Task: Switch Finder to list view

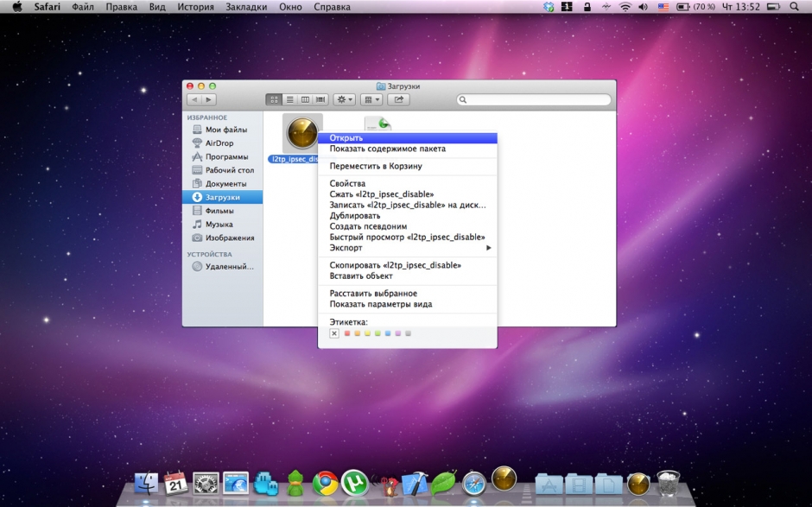Action: (x=289, y=99)
